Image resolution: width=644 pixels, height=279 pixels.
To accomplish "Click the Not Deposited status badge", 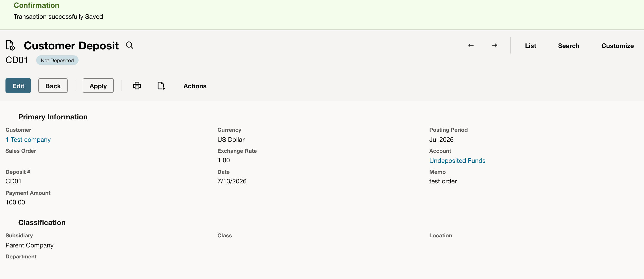I will click(x=57, y=60).
